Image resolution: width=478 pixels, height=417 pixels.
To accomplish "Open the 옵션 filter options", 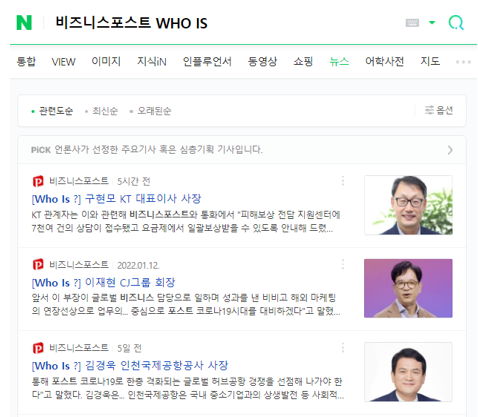I will pyautogui.click(x=439, y=110).
